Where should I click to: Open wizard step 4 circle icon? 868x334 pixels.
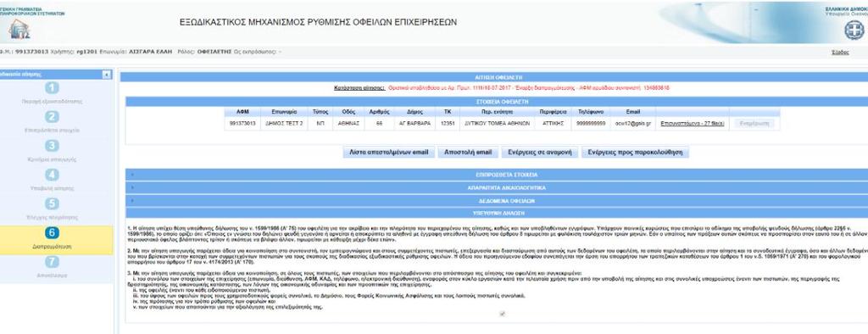pos(52,175)
